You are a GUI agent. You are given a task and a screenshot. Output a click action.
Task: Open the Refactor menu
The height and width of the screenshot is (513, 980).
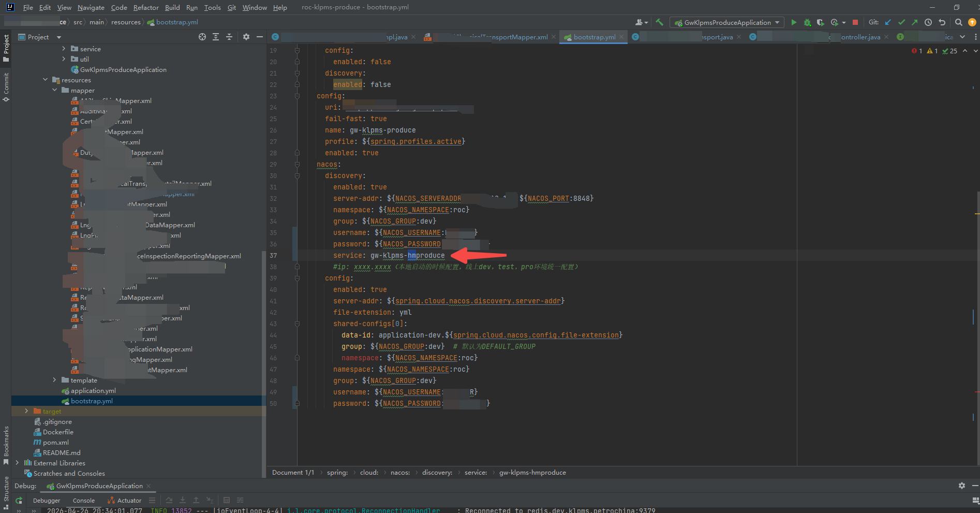click(146, 7)
